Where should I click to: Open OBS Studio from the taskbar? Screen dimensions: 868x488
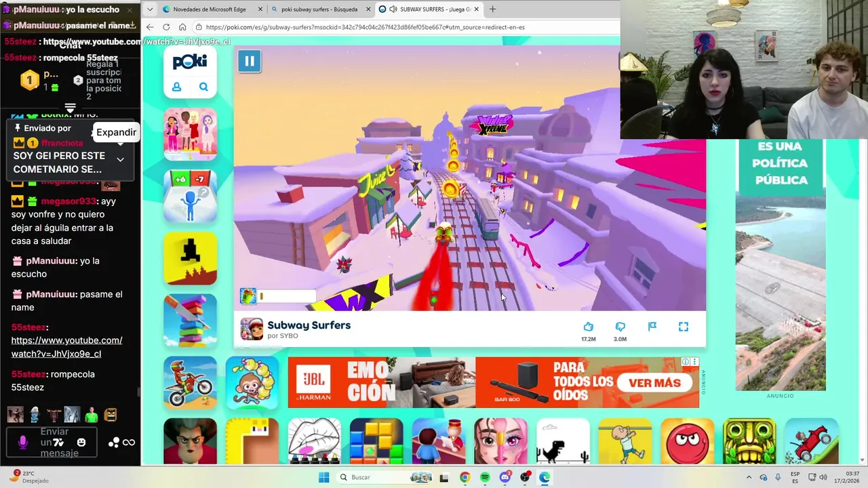click(525, 477)
